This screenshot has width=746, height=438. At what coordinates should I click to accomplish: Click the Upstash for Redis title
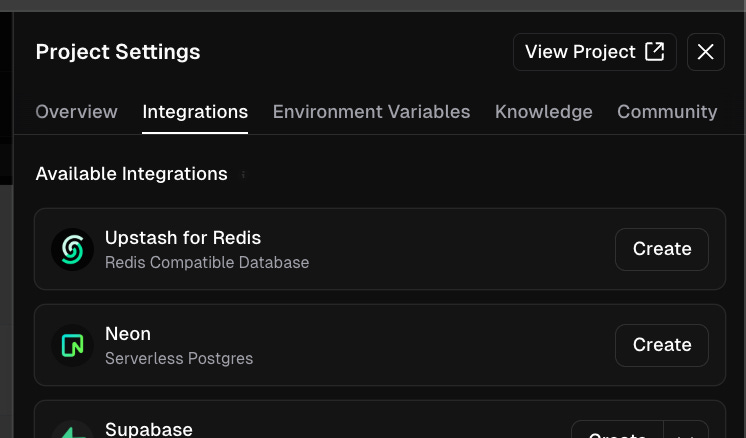[x=183, y=238]
